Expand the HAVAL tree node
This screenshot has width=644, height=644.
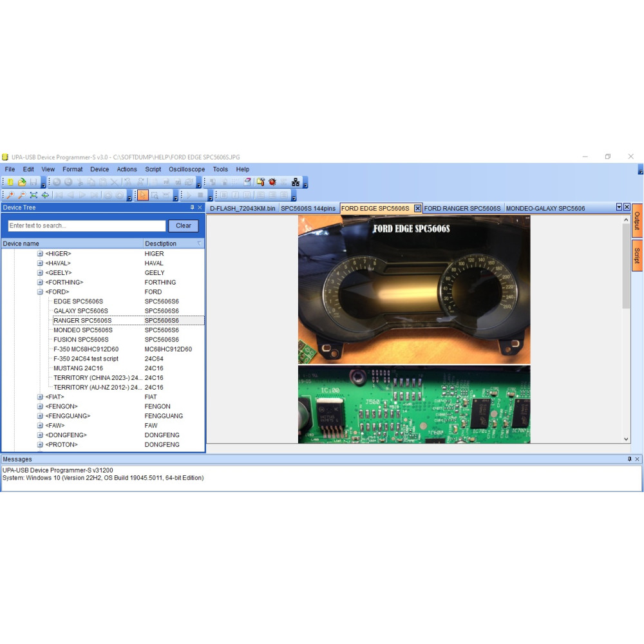click(40, 263)
